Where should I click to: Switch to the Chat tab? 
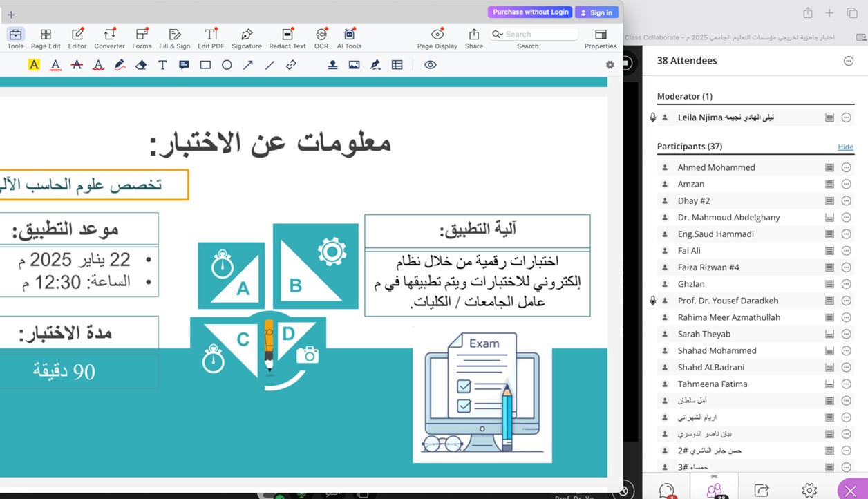click(666, 490)
